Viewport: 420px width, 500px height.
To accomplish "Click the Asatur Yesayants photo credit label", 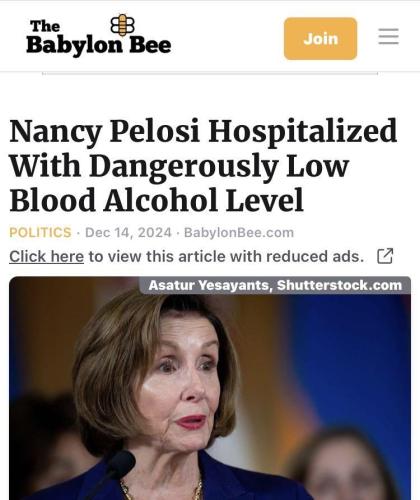I will (275, 285).
